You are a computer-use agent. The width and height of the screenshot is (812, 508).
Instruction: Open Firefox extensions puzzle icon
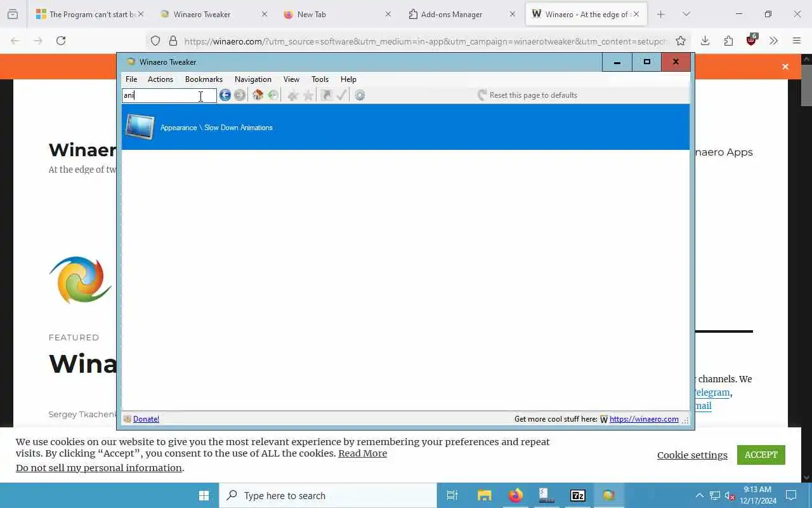point(728,41)
